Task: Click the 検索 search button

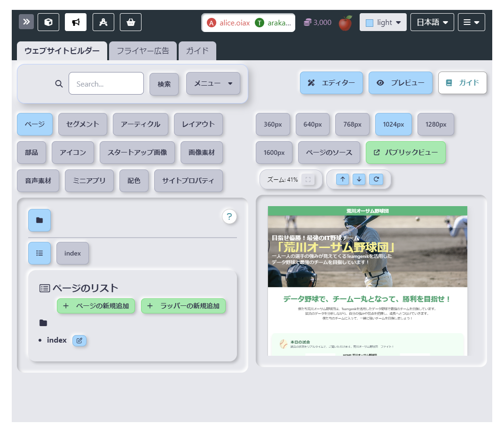Action: click(x=164, y=84)
